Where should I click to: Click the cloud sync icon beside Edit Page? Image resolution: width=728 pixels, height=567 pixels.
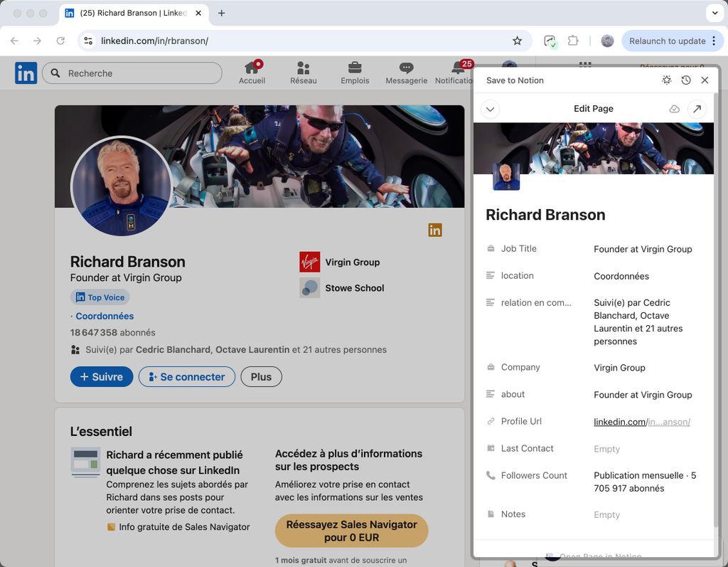coord(674,109)
